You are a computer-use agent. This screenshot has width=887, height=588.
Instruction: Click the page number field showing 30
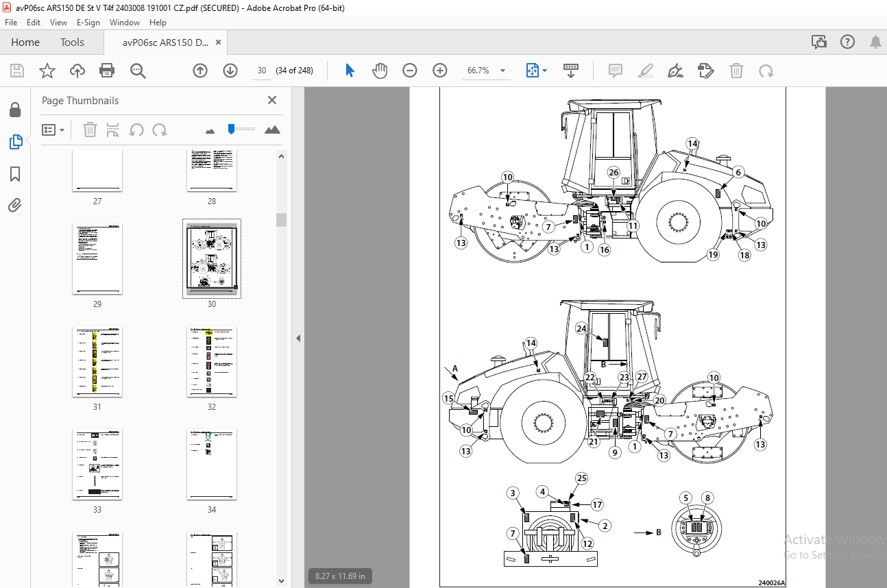pos(262,71)
